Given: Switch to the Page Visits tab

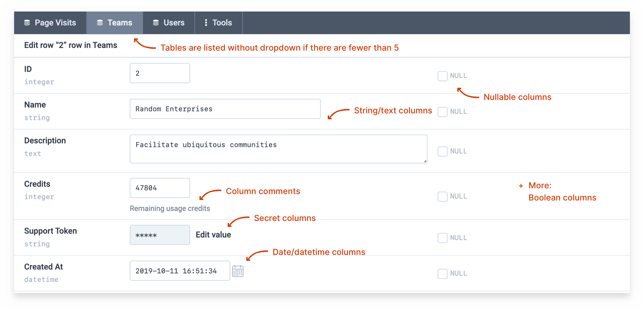Looking at the screenshot, I should coord(50,23).
